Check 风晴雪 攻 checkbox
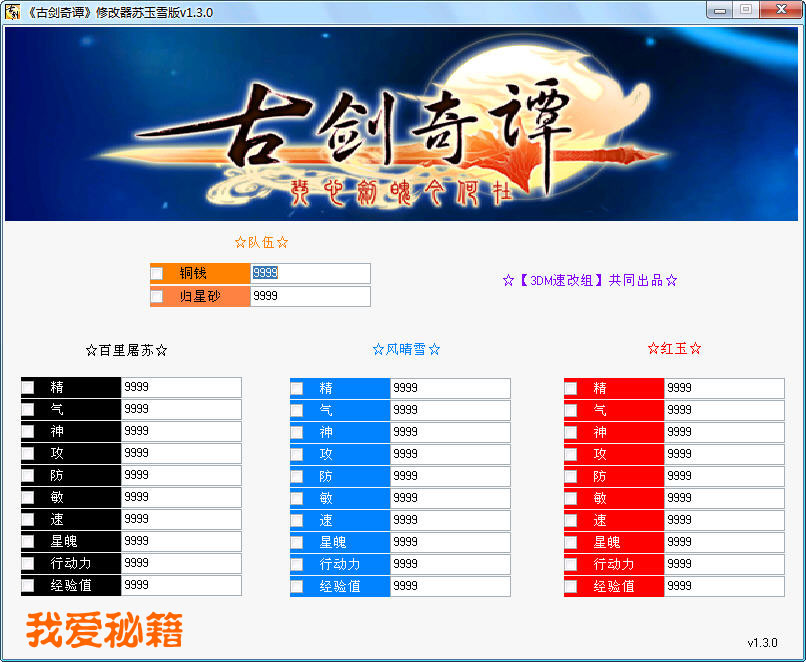 [297, 454]
